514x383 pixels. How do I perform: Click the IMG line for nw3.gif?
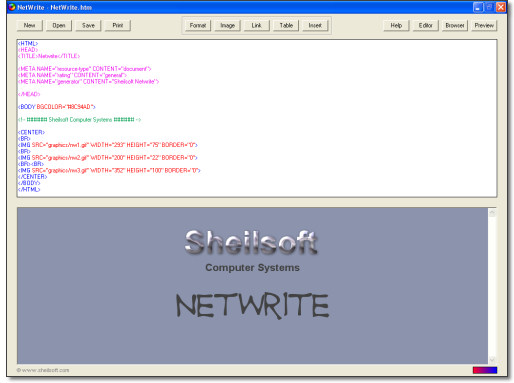click(x=109, y=170)
